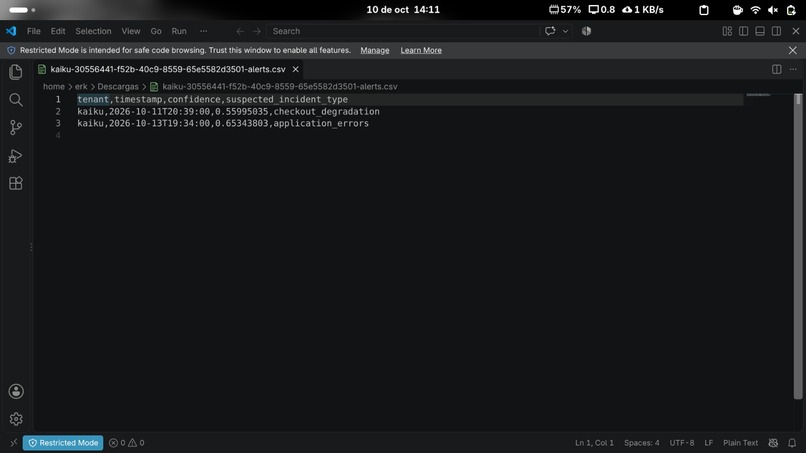Change the end of line sequence LF
The height and width of the screenshot is (453, 806).
pos(708,443)
